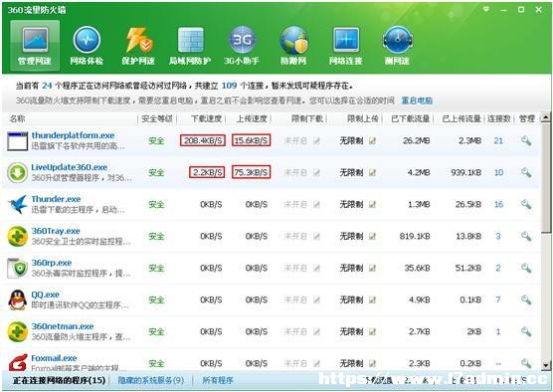Open the 网络连接 connections monitor icon

coord(345,45)
